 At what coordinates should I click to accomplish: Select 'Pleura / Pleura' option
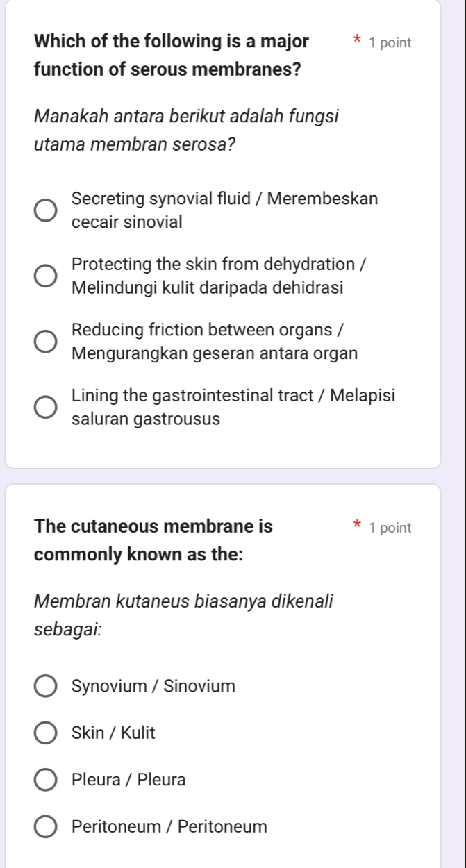coord(47,780)
